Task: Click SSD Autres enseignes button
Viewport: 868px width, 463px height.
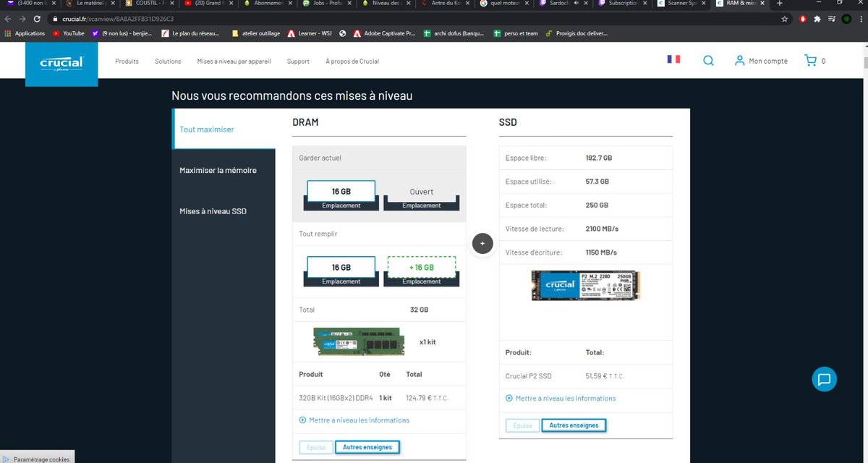Action: (x=574, y=425)
